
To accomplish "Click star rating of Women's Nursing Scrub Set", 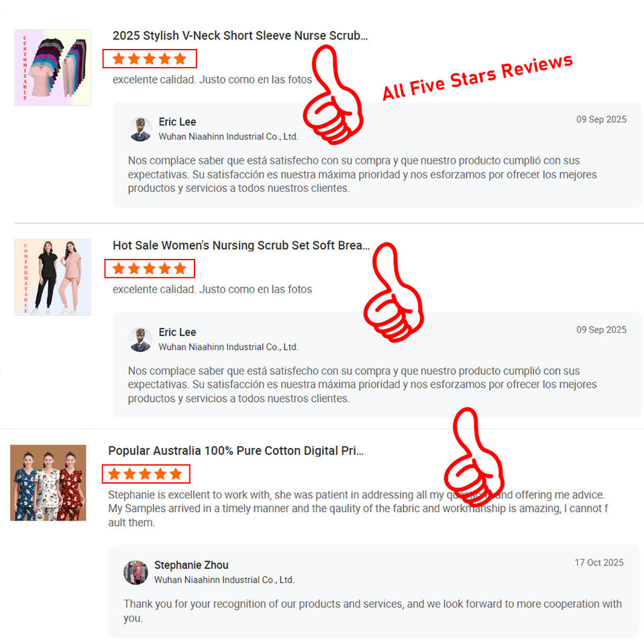I will pos(150,268).
